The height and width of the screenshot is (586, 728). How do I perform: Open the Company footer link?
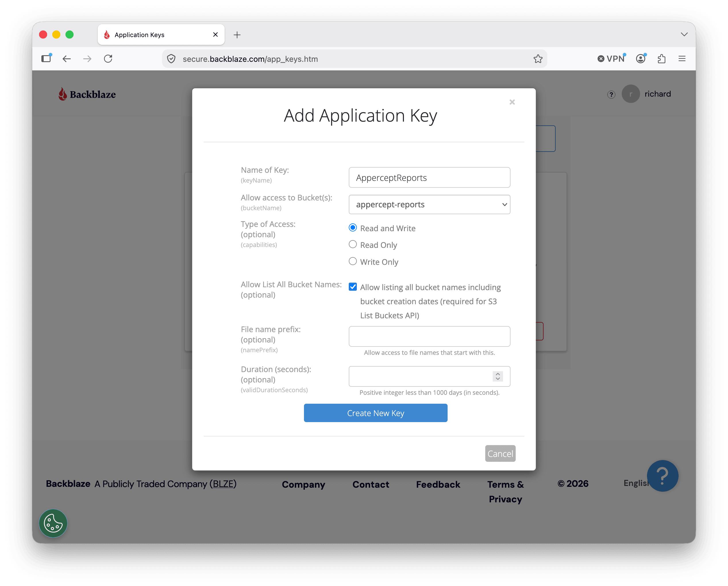(x=303, y=484)
